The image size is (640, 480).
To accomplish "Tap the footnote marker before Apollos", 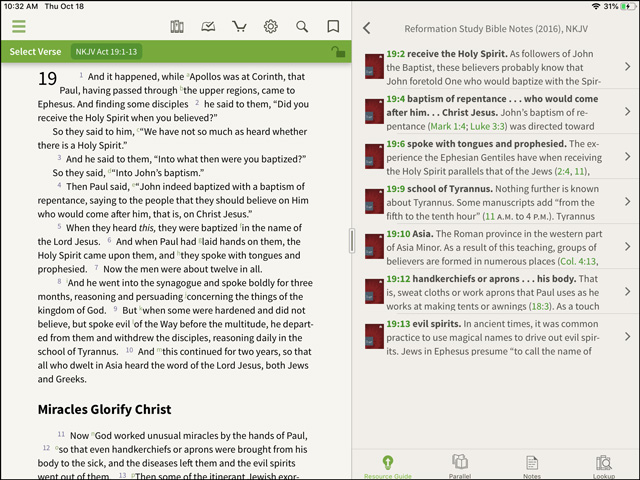I will pos(188,75).
